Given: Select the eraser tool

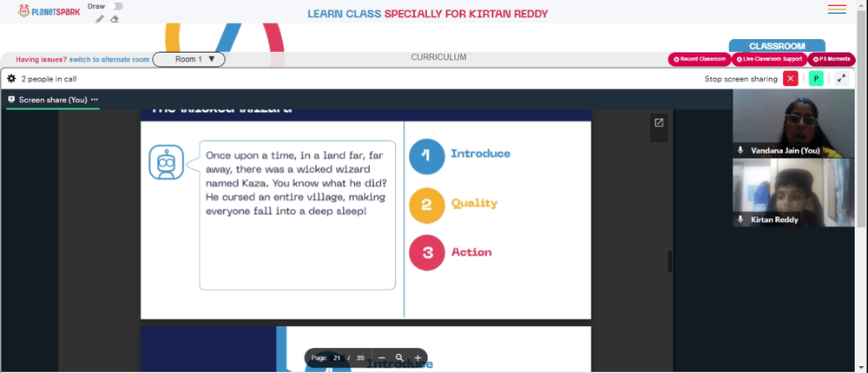Looking at the screenshot, I should pos(115,19).
